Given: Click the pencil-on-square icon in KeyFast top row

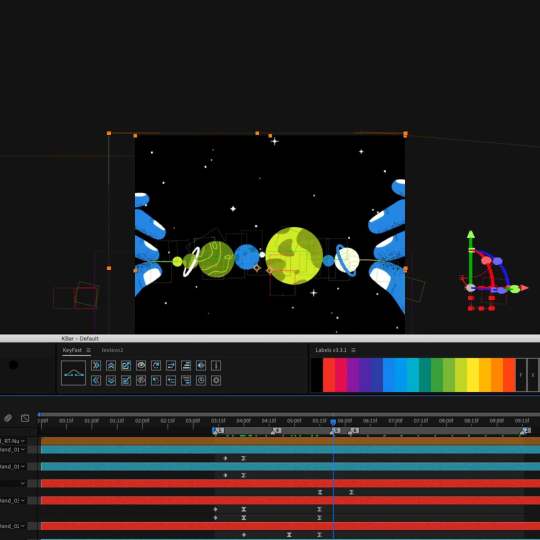Looking at the screenshot, I should (126, 365).
